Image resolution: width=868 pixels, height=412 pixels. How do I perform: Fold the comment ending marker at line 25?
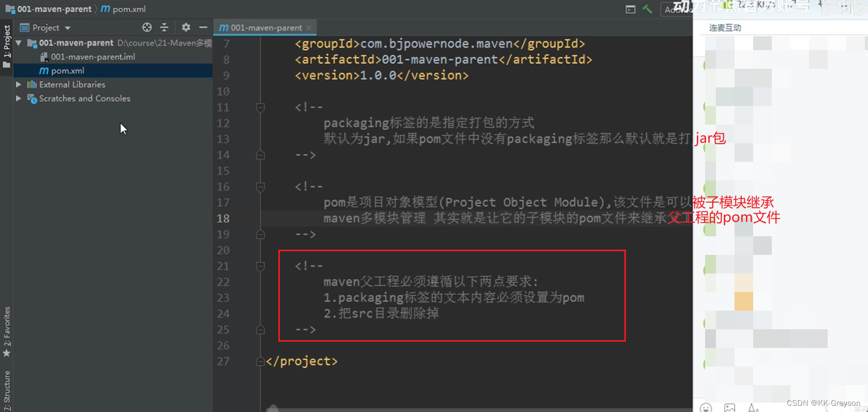[260, 330]
